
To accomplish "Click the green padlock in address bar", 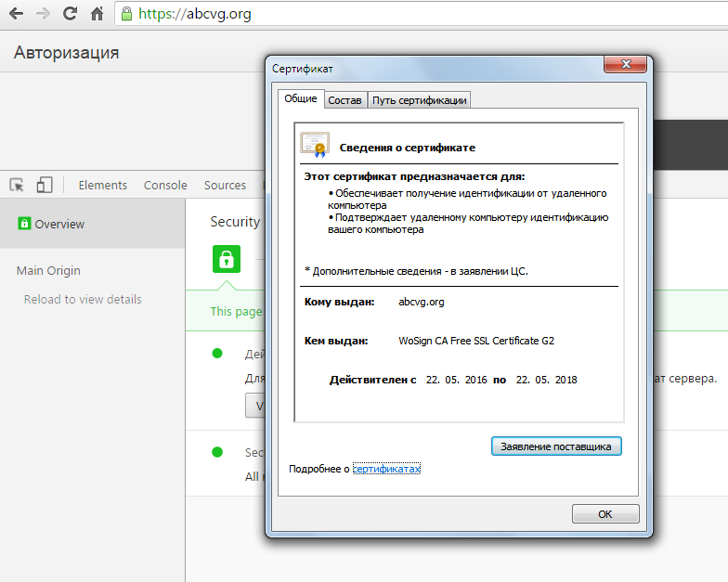I will coord(126,14).
